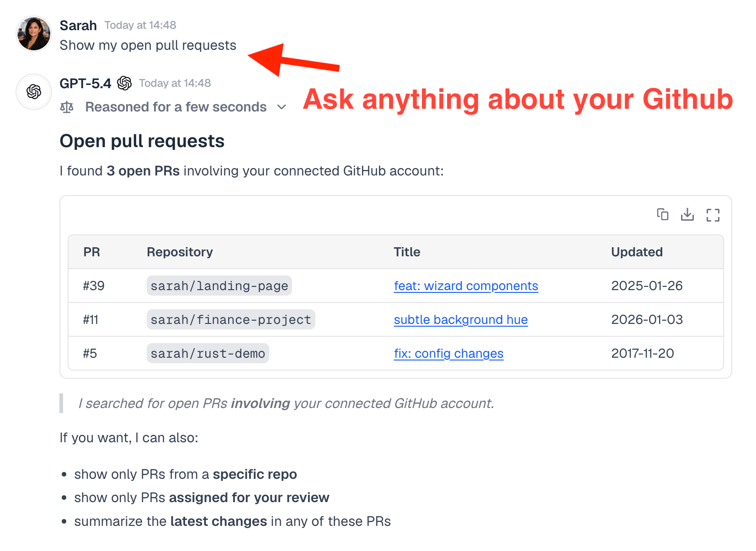This screenshot has width=756, height=551.
Task: Click the Updated column header
Action: (x=636, y=252)
